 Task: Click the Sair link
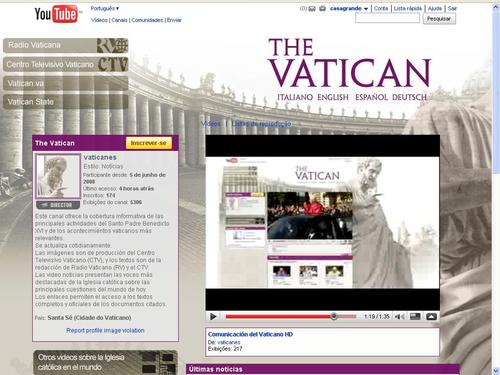[452, 8]
